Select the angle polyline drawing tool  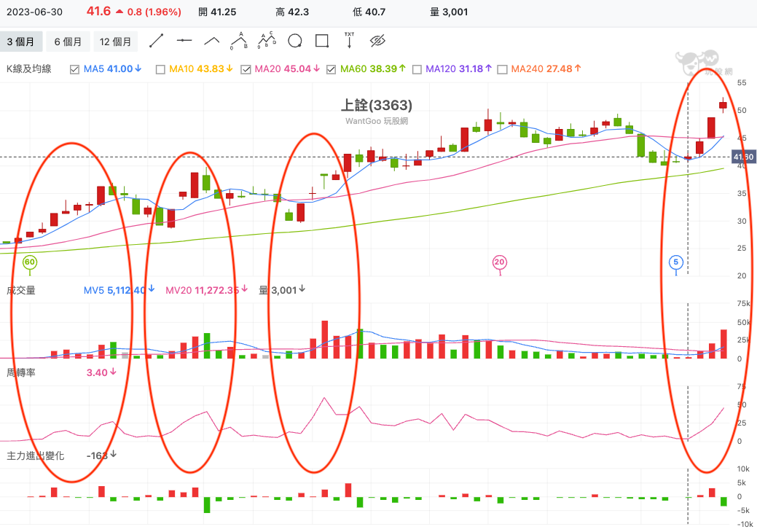[211, 41]
